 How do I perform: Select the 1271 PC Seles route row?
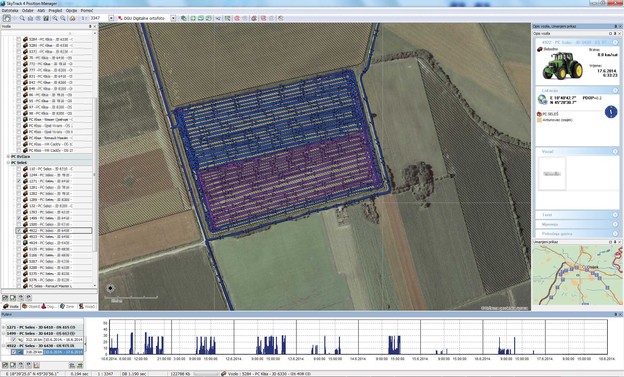[43, 327]
